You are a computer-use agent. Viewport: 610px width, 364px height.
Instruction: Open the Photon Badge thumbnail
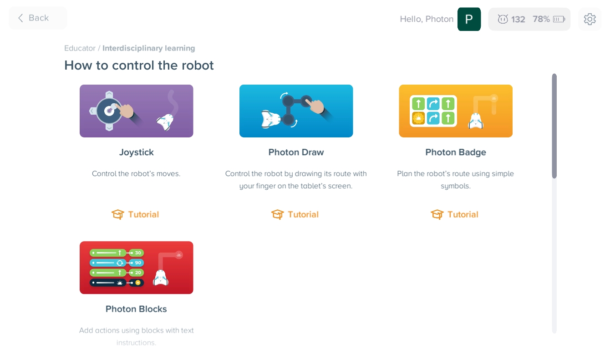tap(456, 111)
